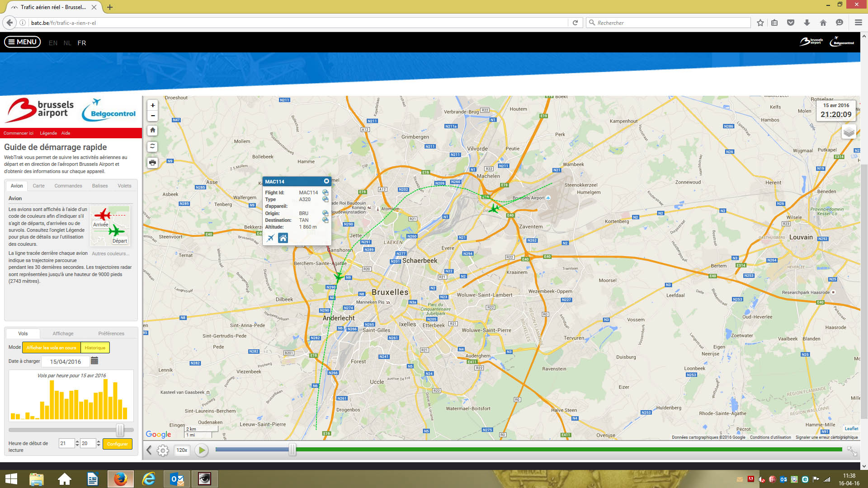The width and height of the screenshot is (868, 488).
Task: Switch language to EN
Action: tap(53, 43)
